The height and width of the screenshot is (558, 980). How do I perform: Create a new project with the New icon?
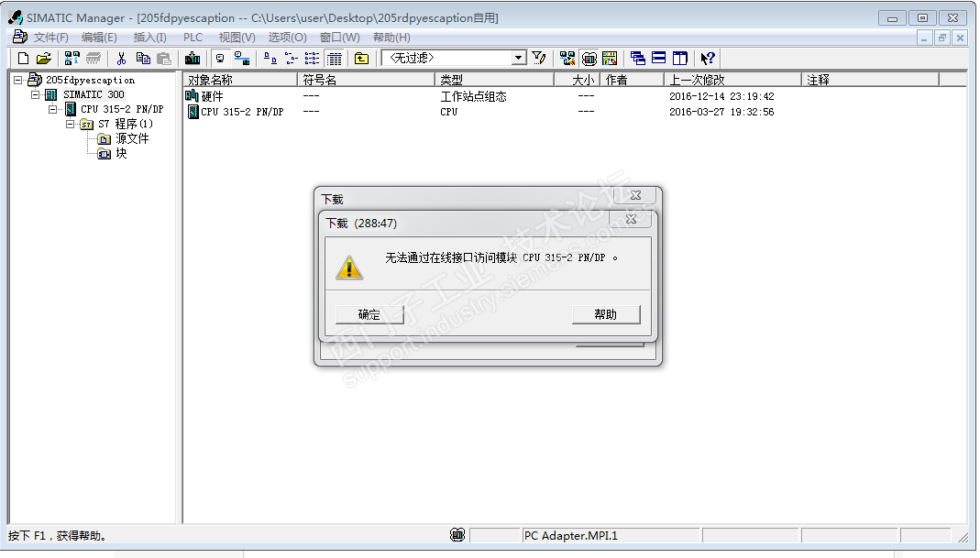click(x=23, y=59)
